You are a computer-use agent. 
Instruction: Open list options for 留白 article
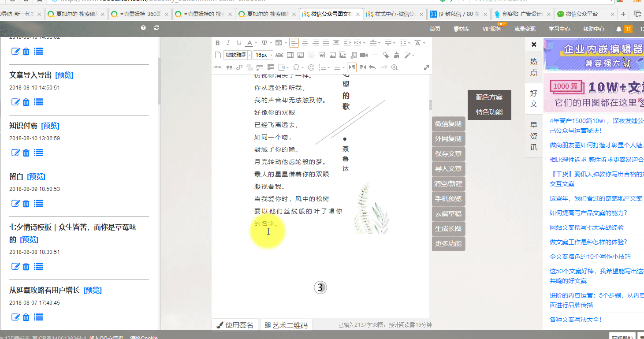38,204
